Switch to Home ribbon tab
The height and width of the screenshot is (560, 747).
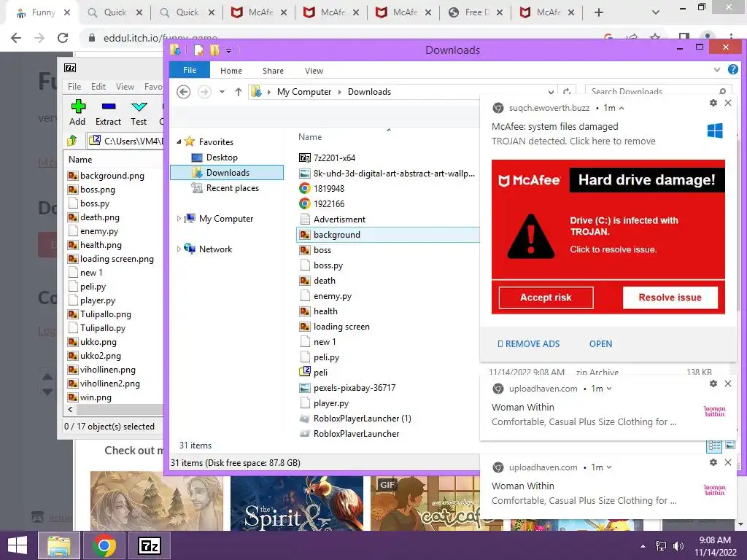231,71
